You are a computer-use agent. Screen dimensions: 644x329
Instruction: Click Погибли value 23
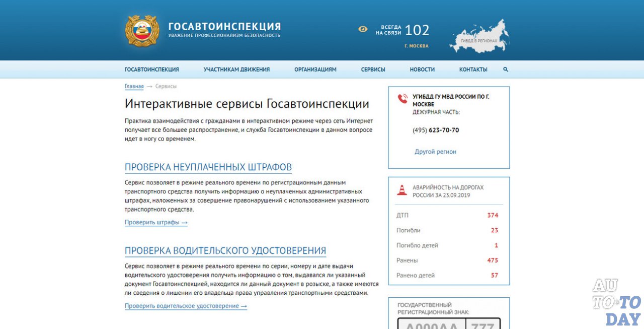coord(495,230)
